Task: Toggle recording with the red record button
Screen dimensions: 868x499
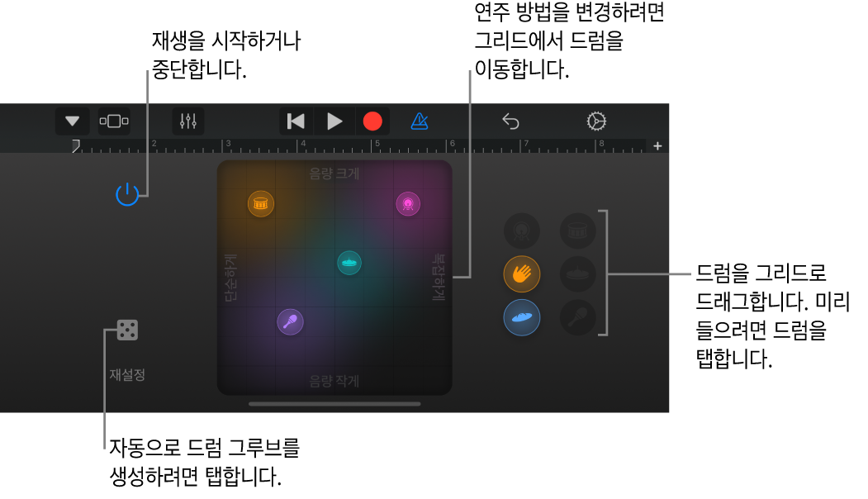Action: click(x=372, y=121)
